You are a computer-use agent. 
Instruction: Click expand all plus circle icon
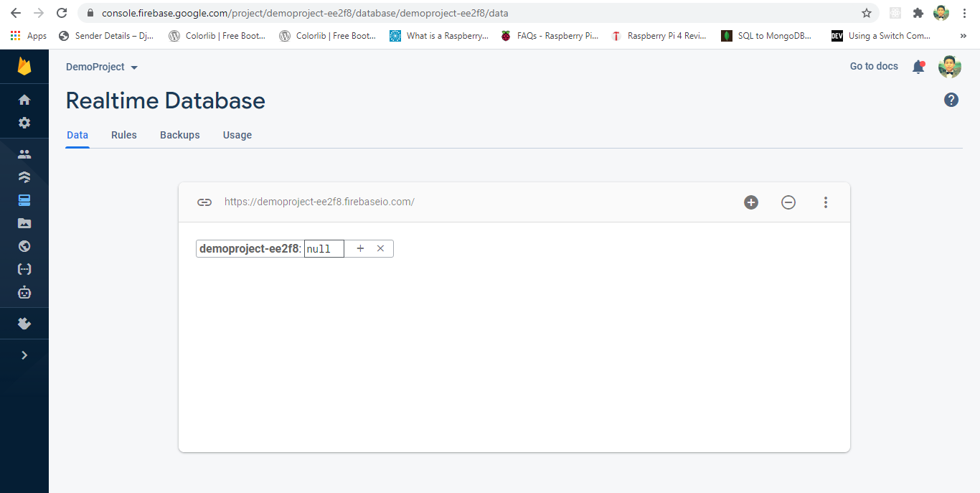coord(751,202)
